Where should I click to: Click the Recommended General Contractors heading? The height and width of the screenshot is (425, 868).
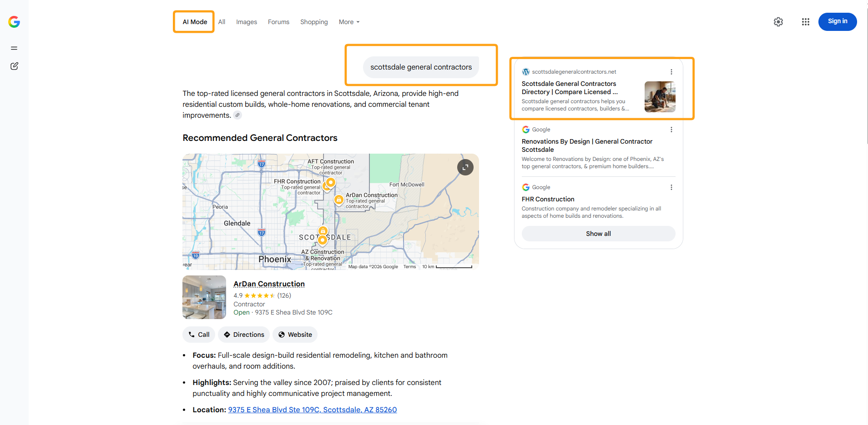(x=260, y=138)
